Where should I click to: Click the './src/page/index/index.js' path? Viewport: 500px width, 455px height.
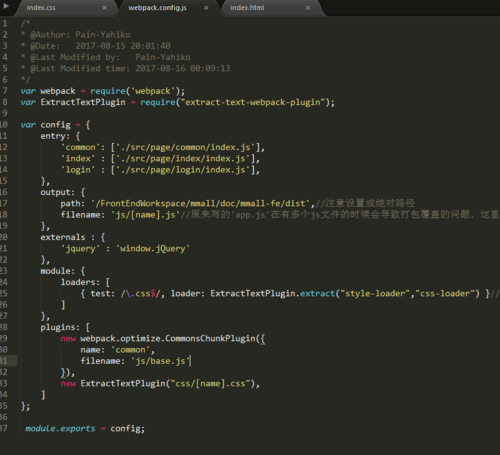(x=183, y=158)
